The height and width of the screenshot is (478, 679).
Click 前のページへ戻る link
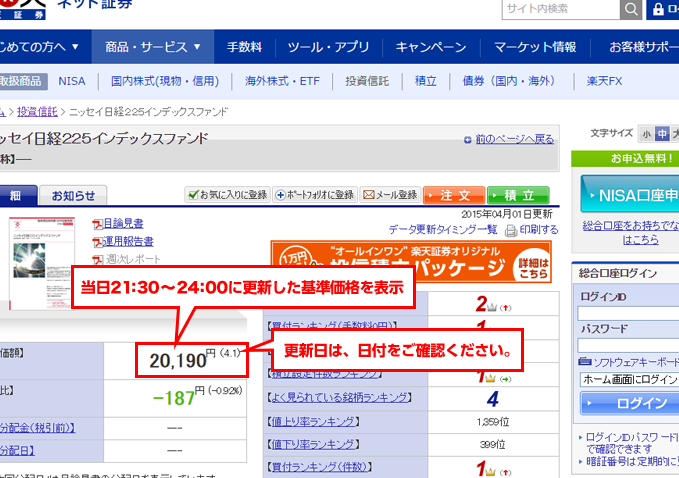coord(514,139)
